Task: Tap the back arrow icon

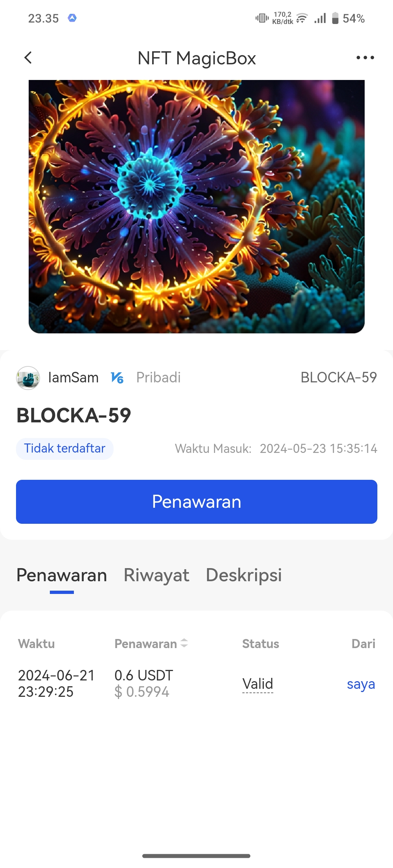Action: pyautogui.click(x=28, y=57)
